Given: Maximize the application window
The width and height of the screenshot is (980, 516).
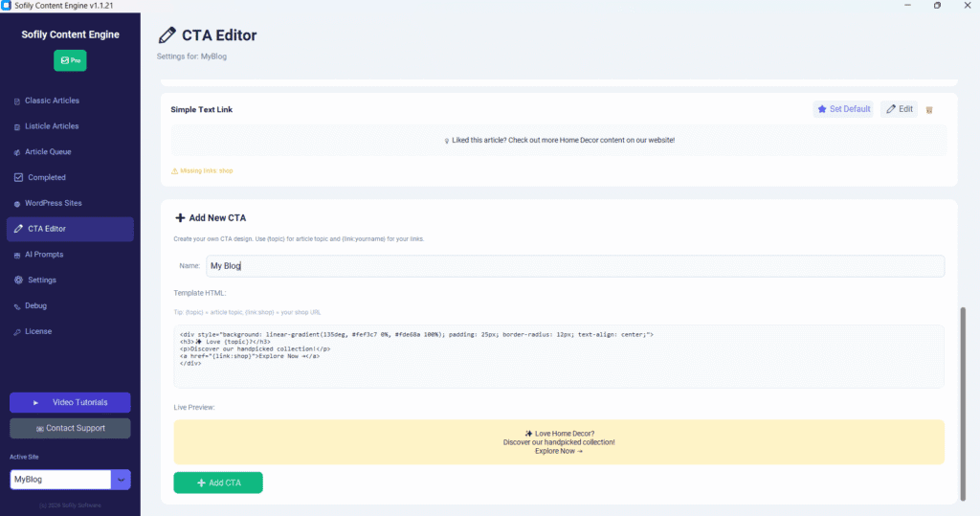Looking at the screenshot, I should point(938,6).
